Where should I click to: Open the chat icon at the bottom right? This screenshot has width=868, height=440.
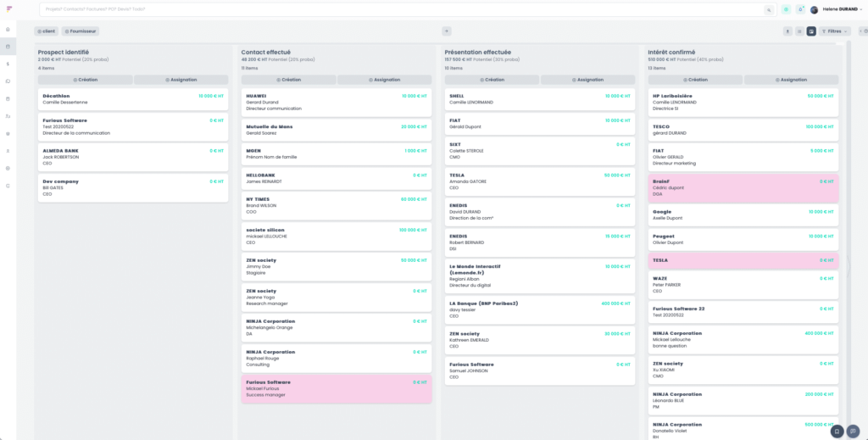pos(853,432)
